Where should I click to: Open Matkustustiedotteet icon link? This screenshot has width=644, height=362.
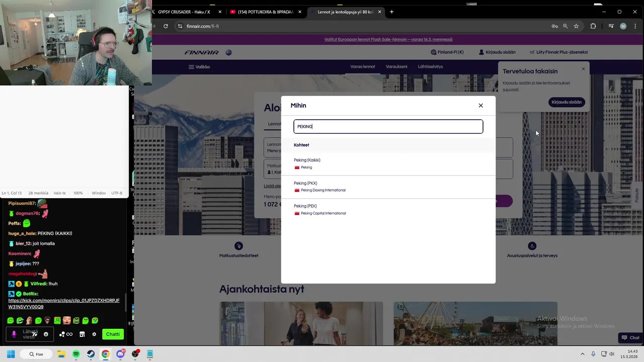(238, 246)
